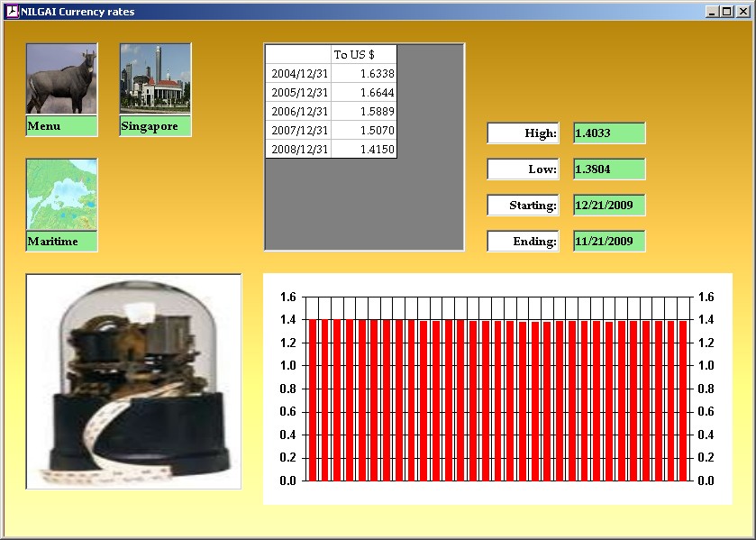Open the Maritime map icon

click(61, 196)
